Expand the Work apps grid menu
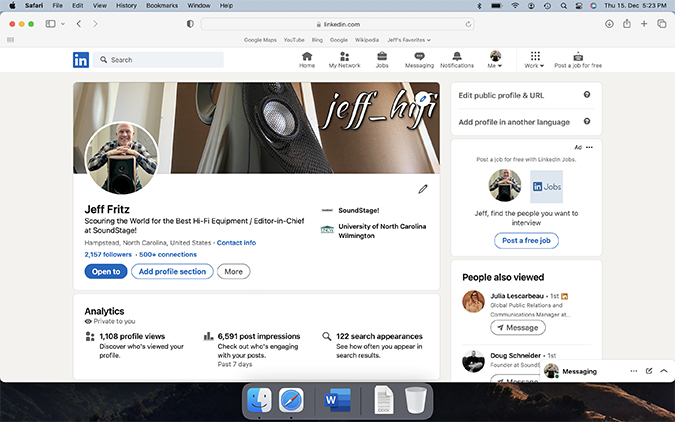Screen dimensions: 675x422 tap(535, 60)
